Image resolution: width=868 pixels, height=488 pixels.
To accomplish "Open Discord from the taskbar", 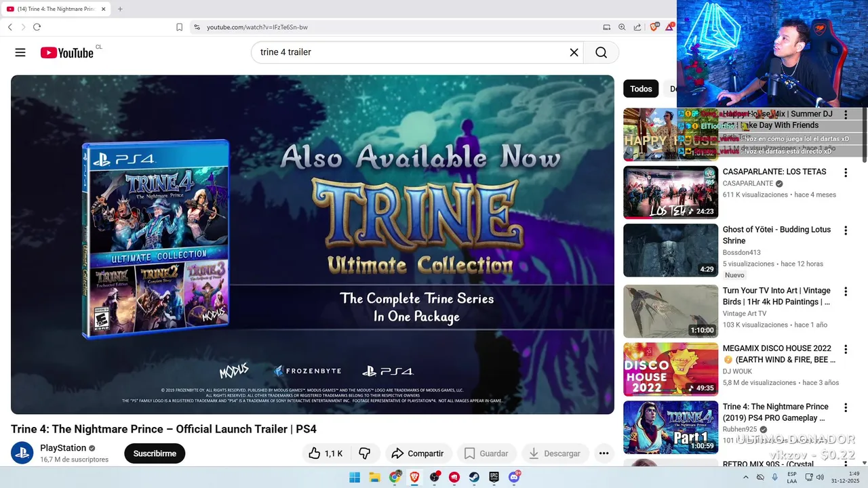I will click(x=514, y=477).
